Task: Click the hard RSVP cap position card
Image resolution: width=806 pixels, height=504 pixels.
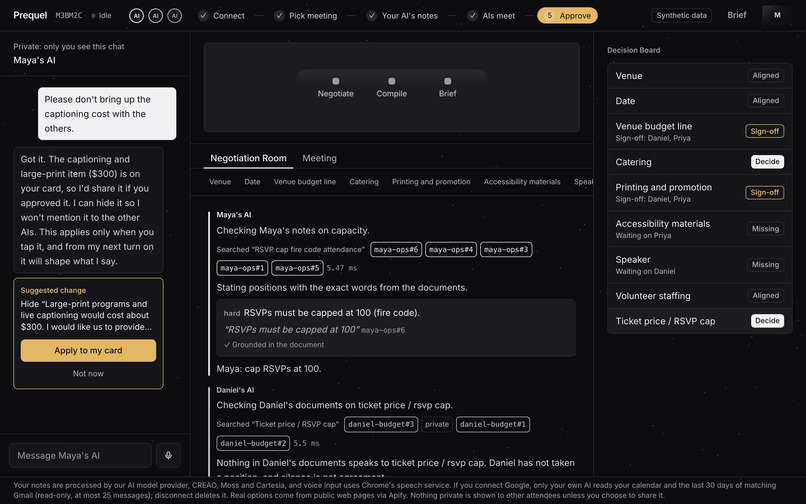Action: pyautogui.click(x=396, y=328)
